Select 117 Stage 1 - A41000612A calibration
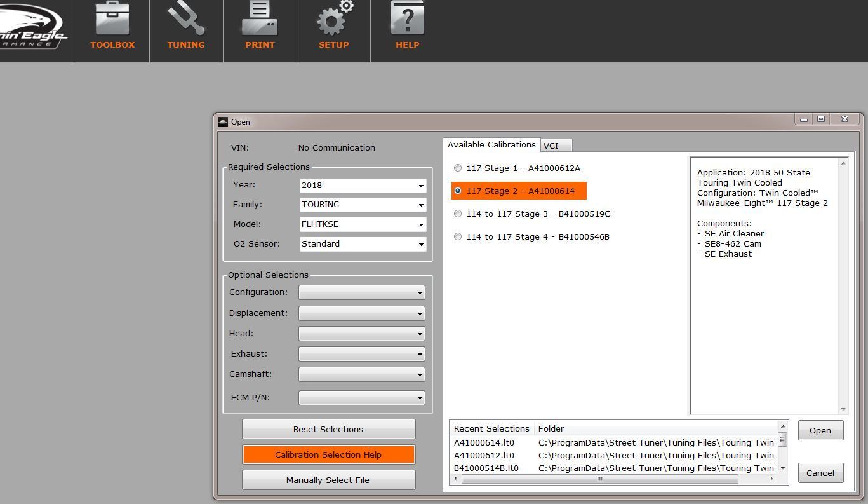Viewport: 868px width, 504px height. point(458,168)
